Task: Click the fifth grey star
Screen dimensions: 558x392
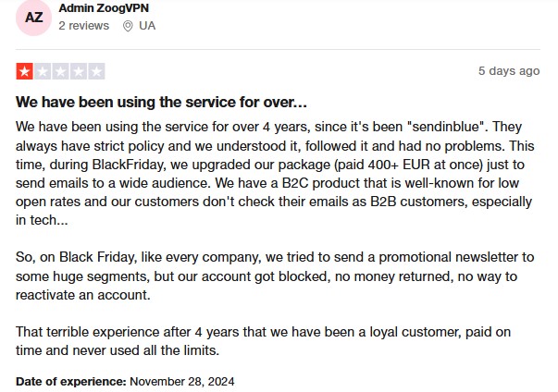Action: [96, 71]
